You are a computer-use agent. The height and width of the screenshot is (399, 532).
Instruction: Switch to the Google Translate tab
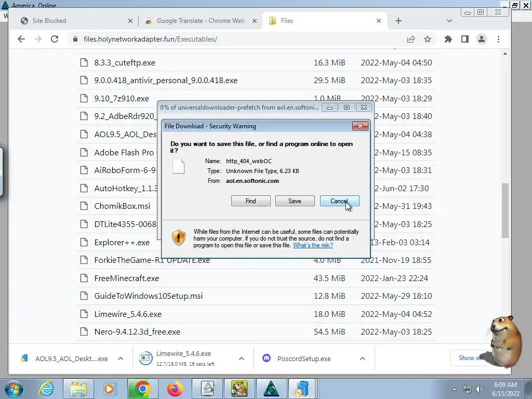(x=200, y=21)
